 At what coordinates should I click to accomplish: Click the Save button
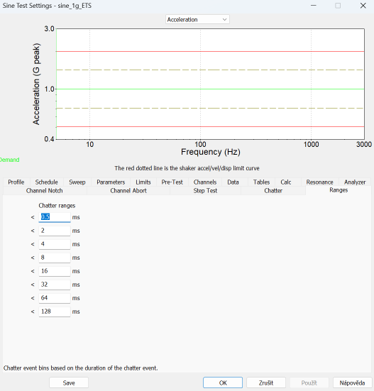tap(69, 383)
